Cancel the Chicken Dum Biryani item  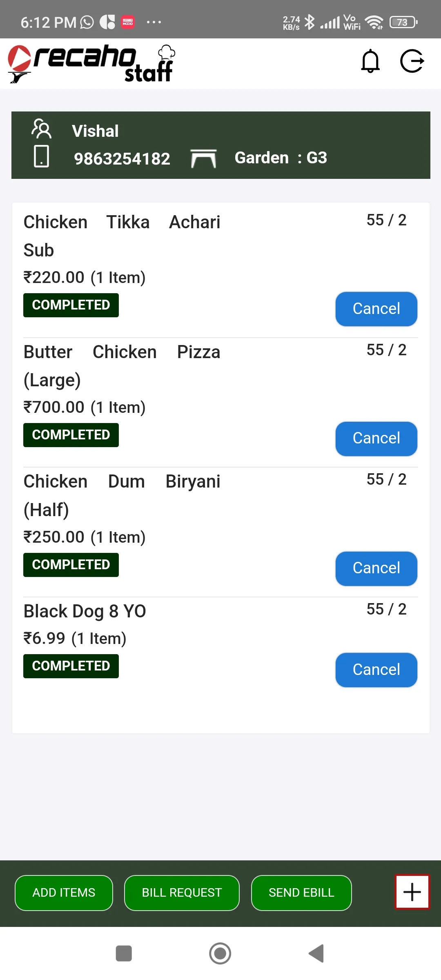pos(376,568)
